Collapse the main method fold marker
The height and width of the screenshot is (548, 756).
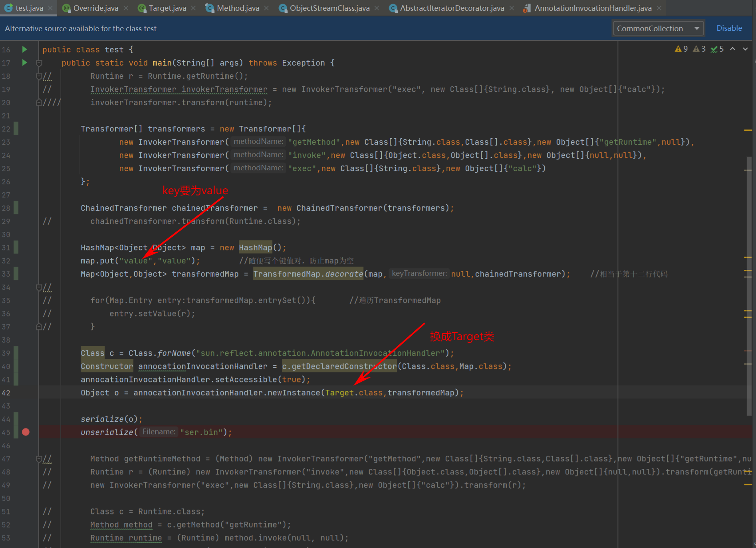tap(39, 63)
